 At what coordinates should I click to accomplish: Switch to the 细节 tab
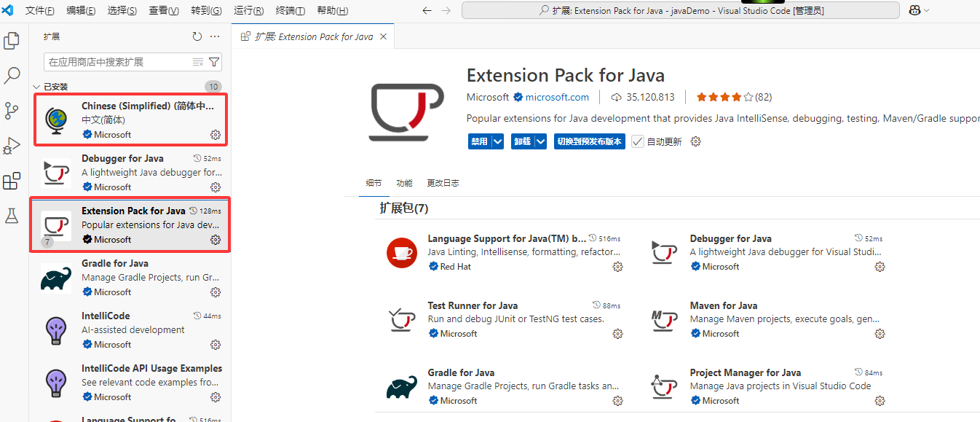(374, 183)
